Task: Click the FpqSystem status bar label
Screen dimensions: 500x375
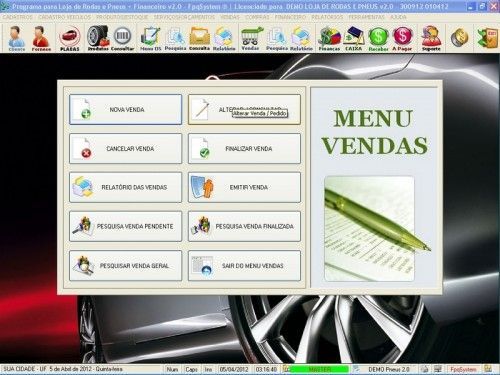Action: [x=463, y=369]
